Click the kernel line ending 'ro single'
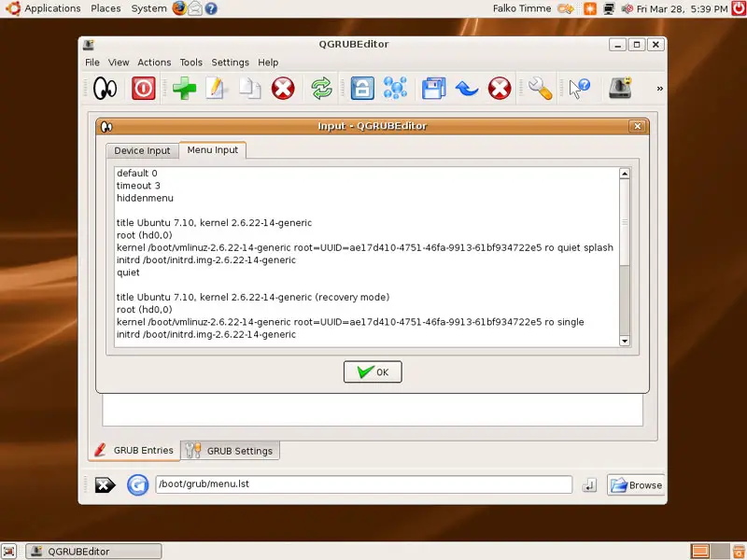 point(350,322)
